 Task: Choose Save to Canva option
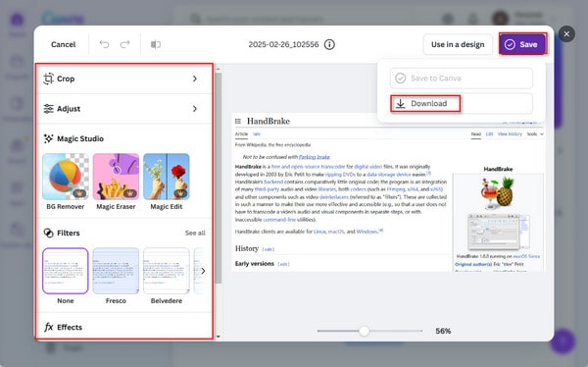point(462,79)
